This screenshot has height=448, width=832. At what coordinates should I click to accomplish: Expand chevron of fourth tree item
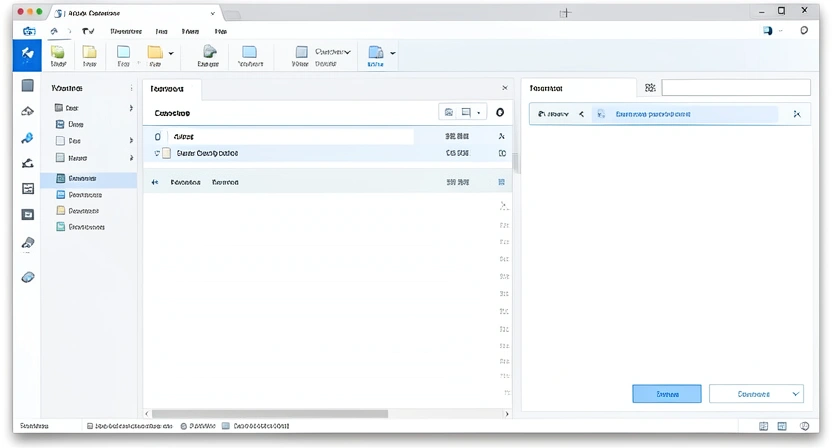click(x=131, y=158)
